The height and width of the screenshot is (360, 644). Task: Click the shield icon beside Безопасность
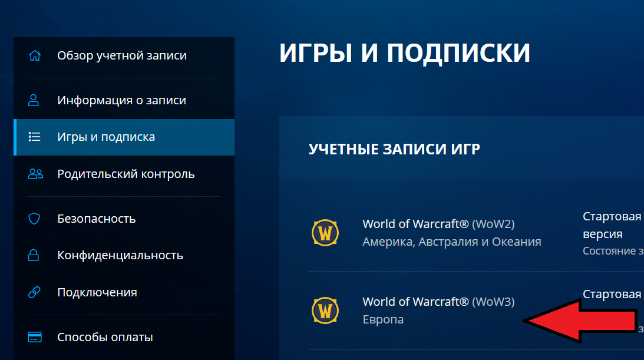point(34,219)
